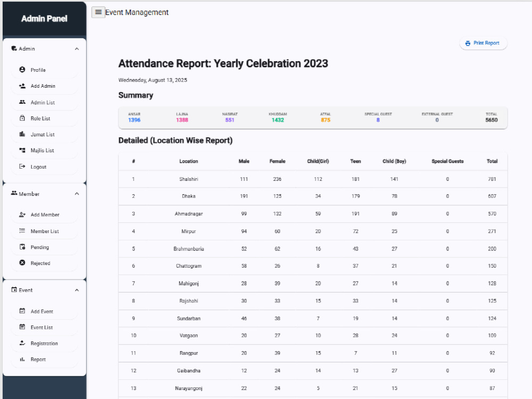Click the Khuddam count 1432

278,120
